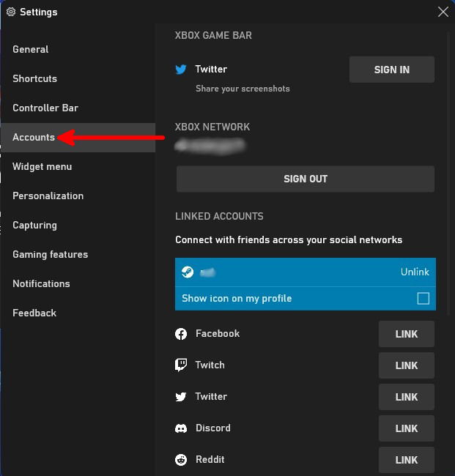Viewport: 455px width, 476px height.
Task: Click the Facebook logo icon
Action: (x=181, y=334)
